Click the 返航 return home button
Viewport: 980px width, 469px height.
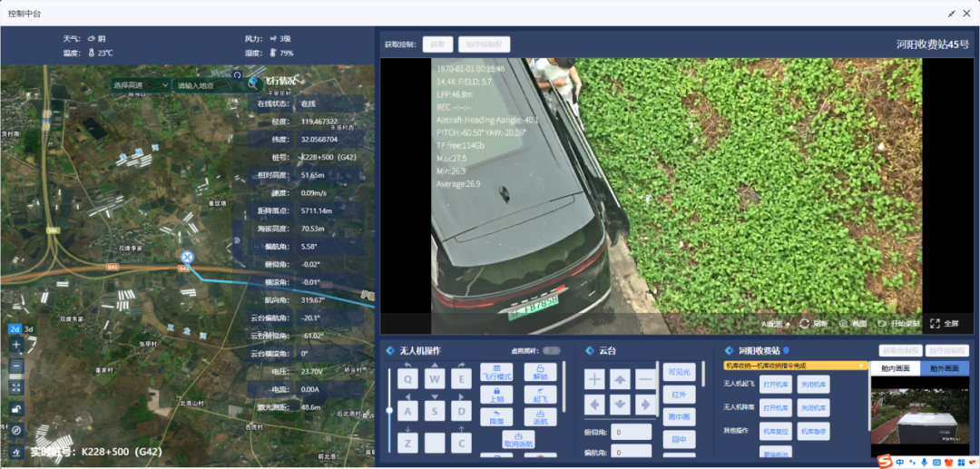tap(540, 417)
